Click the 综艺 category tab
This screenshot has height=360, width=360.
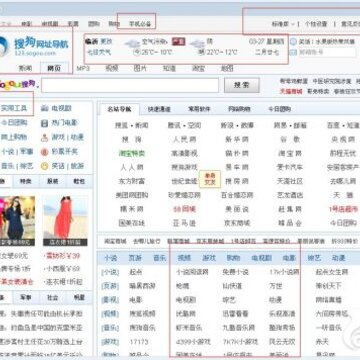(x=314, y=258)
